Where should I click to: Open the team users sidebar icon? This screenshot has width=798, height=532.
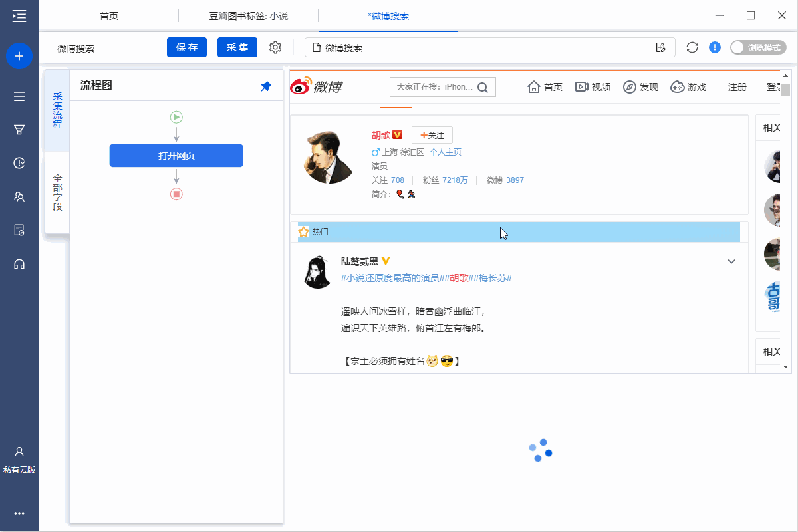coord(19,197)
